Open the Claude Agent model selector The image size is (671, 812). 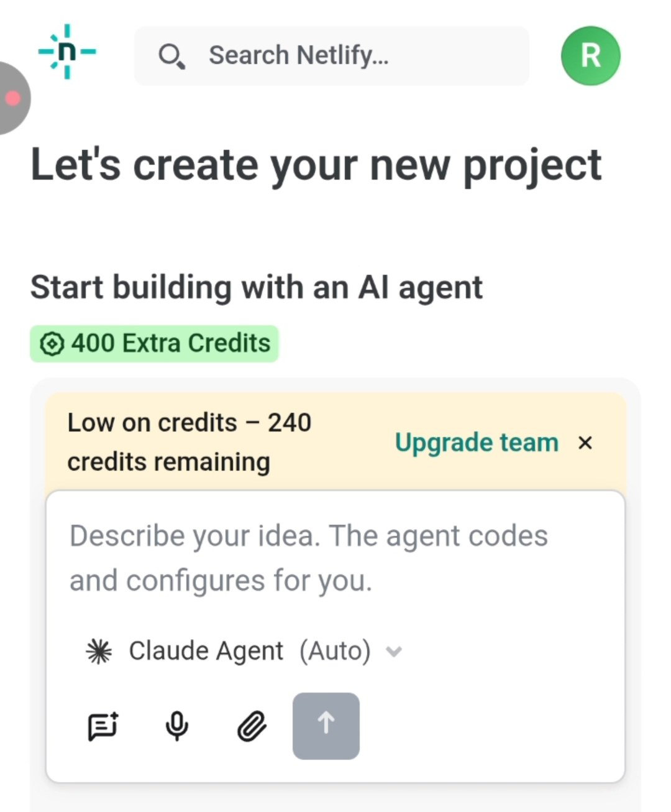tap(244, 652)
